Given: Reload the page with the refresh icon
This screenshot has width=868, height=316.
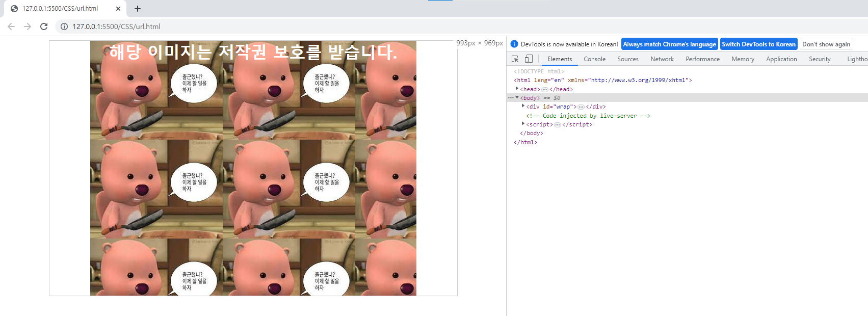Looking at the screenshot, I should tap(44, 27).
